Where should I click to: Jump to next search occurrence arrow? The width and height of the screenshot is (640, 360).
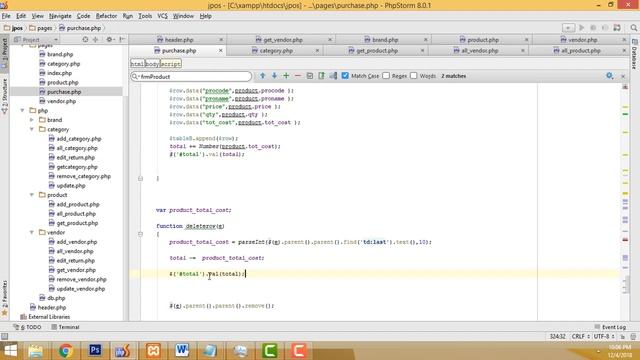pos(274,76)
